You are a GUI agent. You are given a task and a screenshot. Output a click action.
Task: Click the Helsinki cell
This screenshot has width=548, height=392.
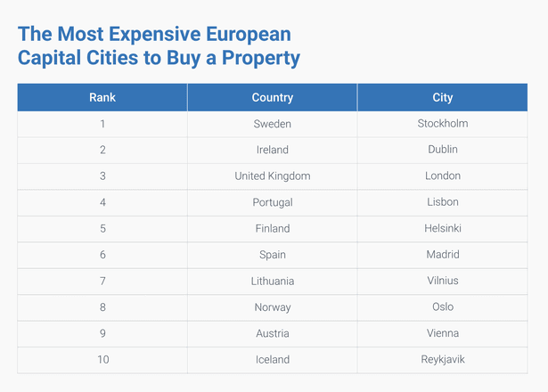pos(442,229)
